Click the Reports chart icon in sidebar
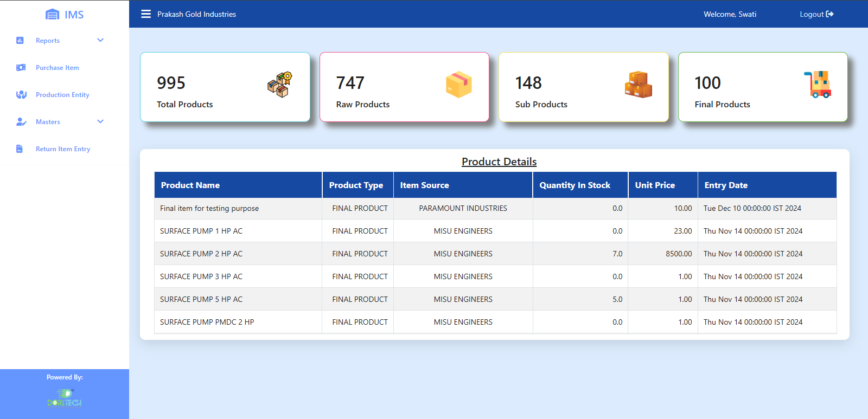Screen dimensions: 868x419 coord(20,41)
